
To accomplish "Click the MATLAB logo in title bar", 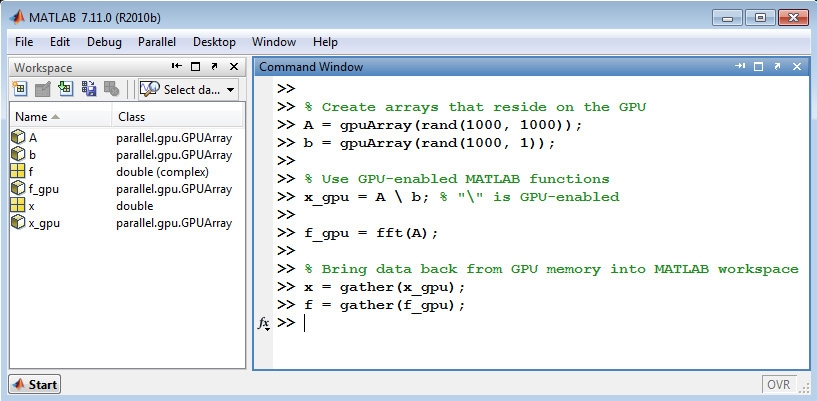I will [x=18, y=18].
